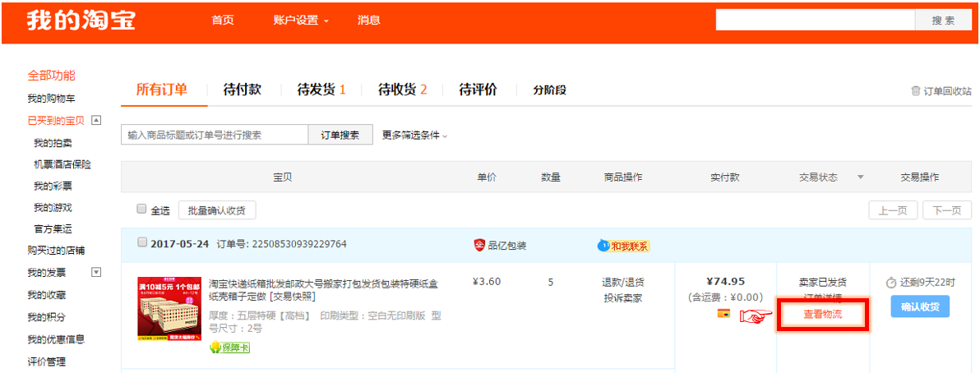Open the carton box product thumbnail
Image resolution: width=980 pixels, height=373 pixels.
pos(169,309)
